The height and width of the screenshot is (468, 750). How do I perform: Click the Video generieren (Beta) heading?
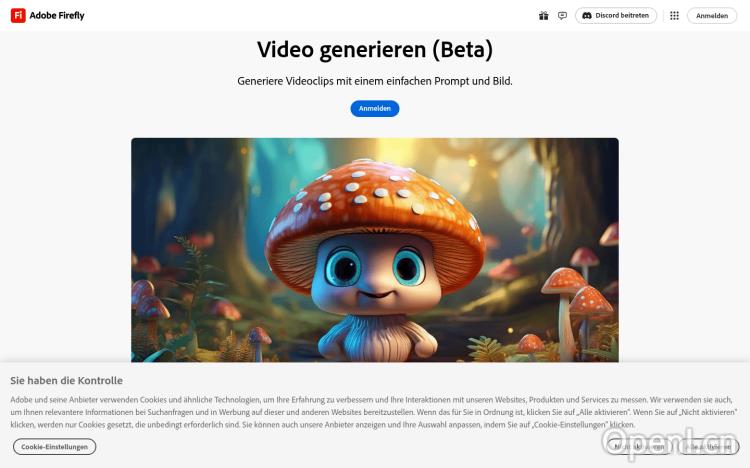(x=375, y=50)
